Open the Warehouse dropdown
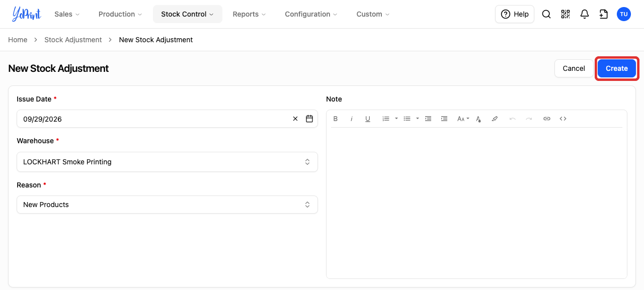Screen dimensions: 644x290 (167, 162)
